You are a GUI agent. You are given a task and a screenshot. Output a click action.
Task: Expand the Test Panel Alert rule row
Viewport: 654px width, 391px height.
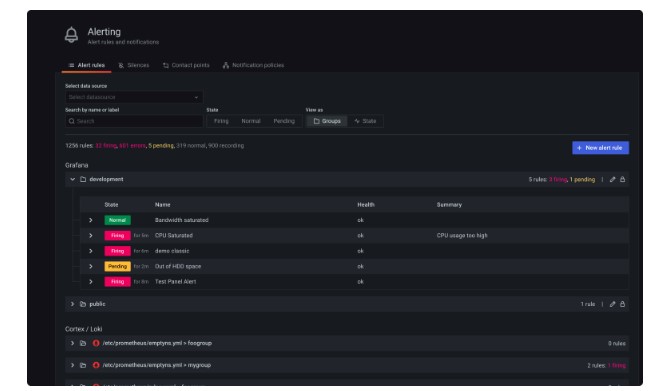pyautogui.click(x=91, y=282)
